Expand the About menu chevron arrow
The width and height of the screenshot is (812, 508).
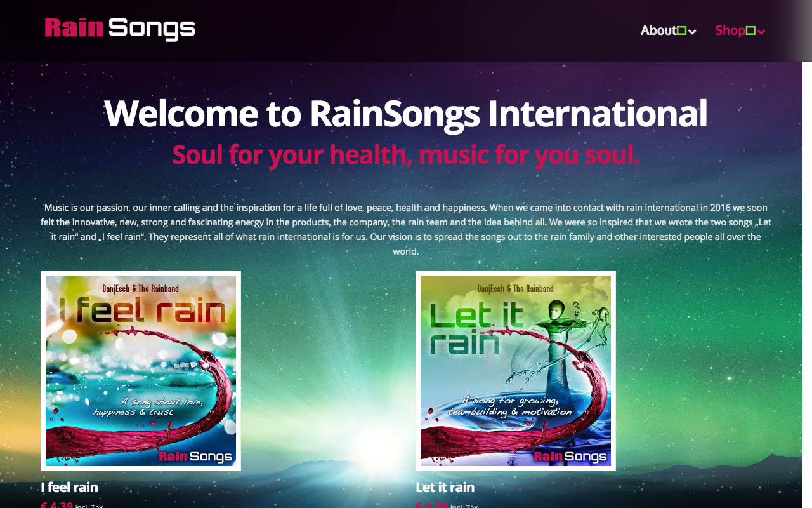click(x=692, y=32)
